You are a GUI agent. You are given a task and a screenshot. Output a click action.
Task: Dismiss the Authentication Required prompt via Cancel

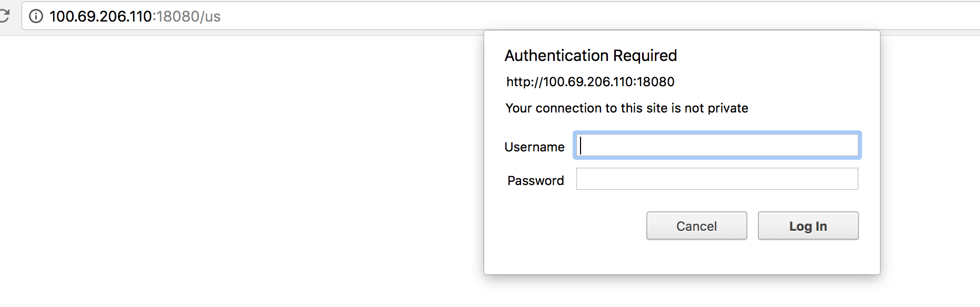[696, 226]
